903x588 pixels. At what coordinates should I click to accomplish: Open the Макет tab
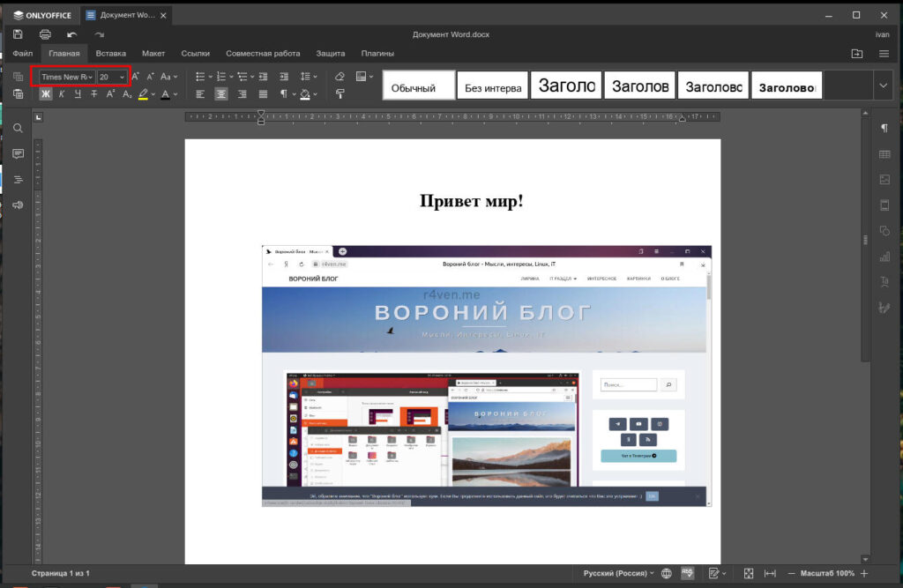[x=153, y=54]
